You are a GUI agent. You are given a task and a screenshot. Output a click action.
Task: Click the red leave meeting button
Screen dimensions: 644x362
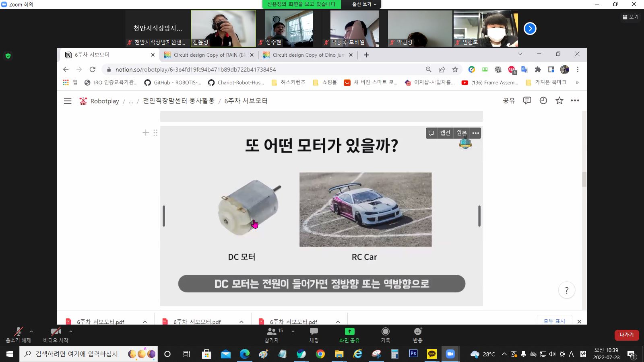coord(626,335)
